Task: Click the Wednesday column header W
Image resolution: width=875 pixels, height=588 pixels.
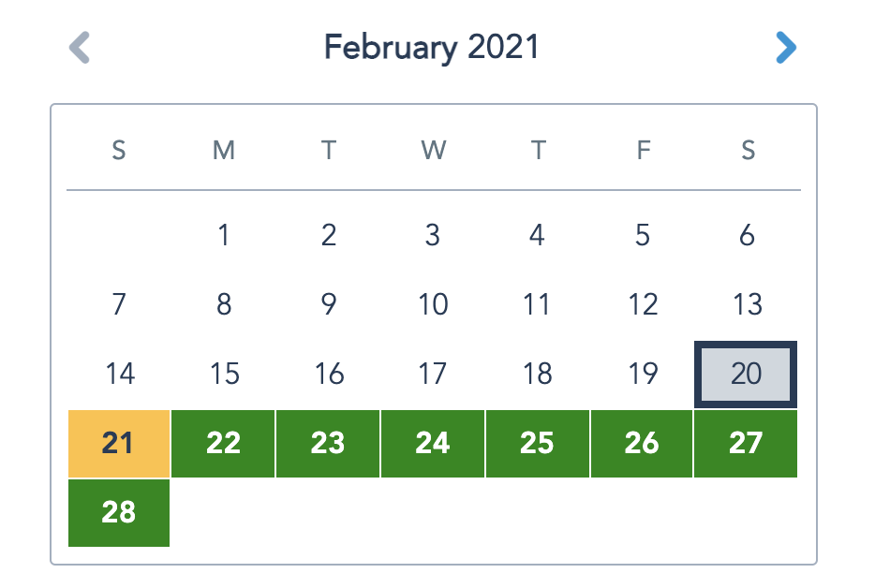Action: [x=433, y=150]
